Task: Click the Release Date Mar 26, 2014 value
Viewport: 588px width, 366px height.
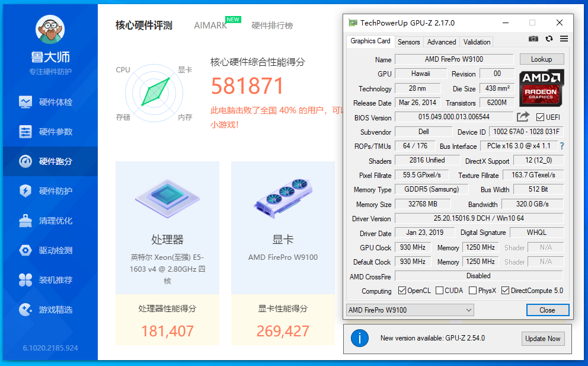Action: coord(417,103)
